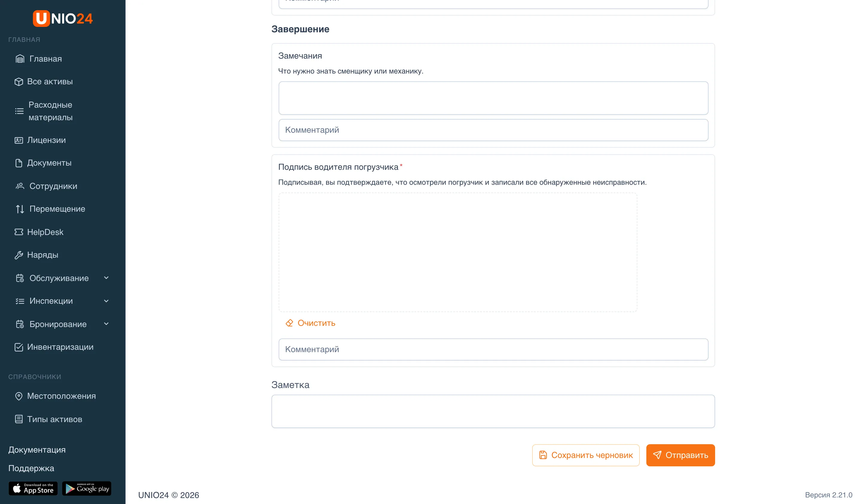This screenshot has height=504, width=861.
Task: Open the Документация link
Action: (x=37, y=450)
